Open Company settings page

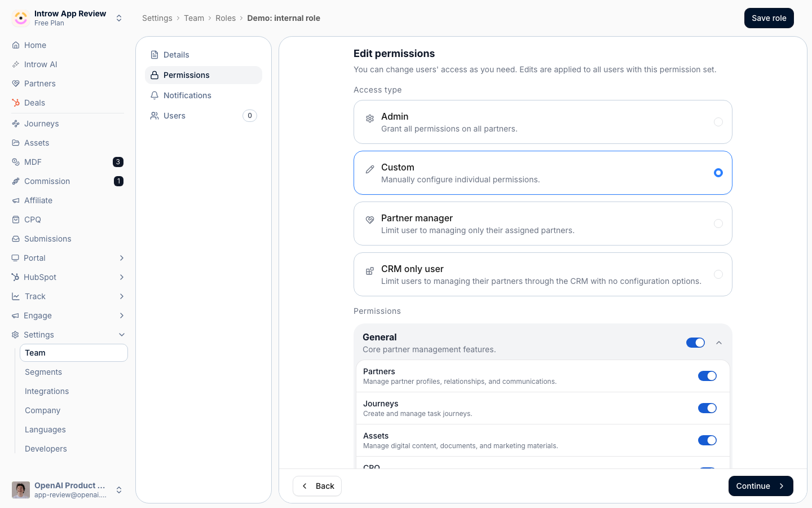click(74, 410)
